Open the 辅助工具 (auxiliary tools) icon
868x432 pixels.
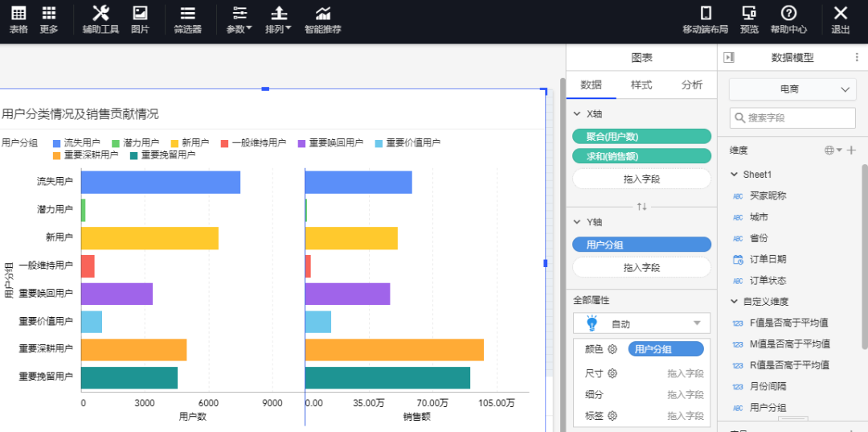click(x=100, y=19)
